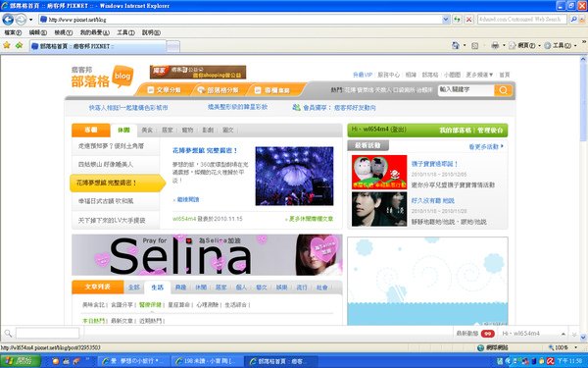Open a new blank browser tab
Screen dimensions: 588x368
tap(172, 46)
